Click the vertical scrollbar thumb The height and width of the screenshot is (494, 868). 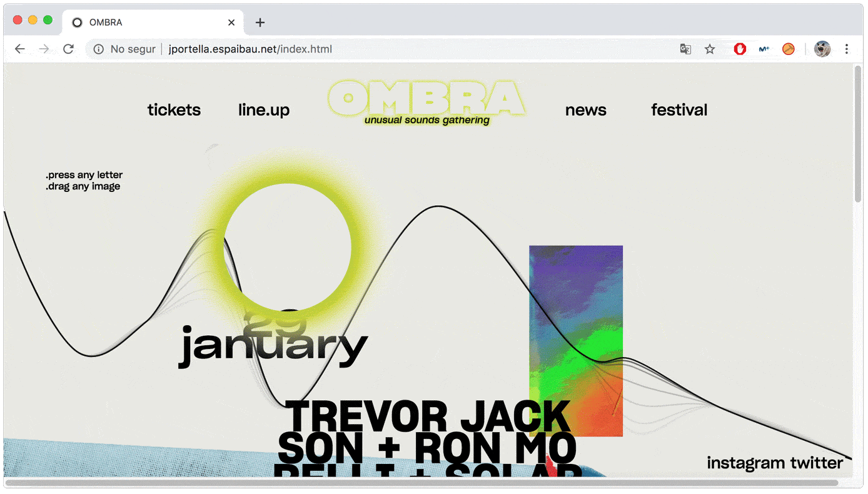858,133
